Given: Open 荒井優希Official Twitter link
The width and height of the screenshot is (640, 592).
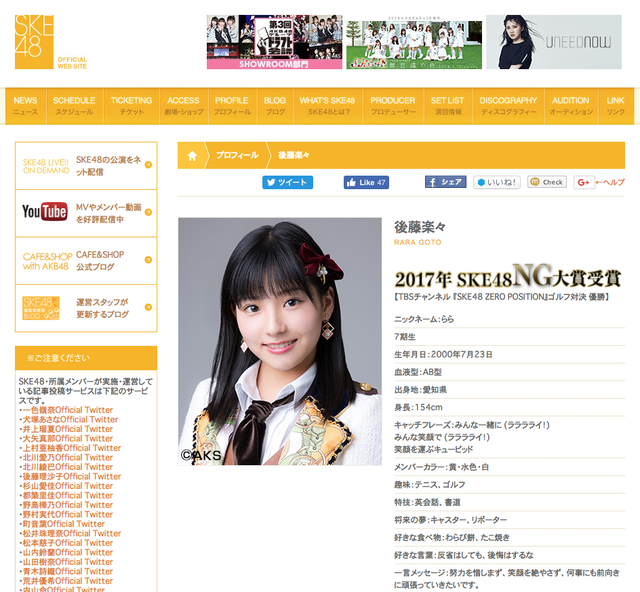Looking at the screenshot, I should (x=68, y=581).
